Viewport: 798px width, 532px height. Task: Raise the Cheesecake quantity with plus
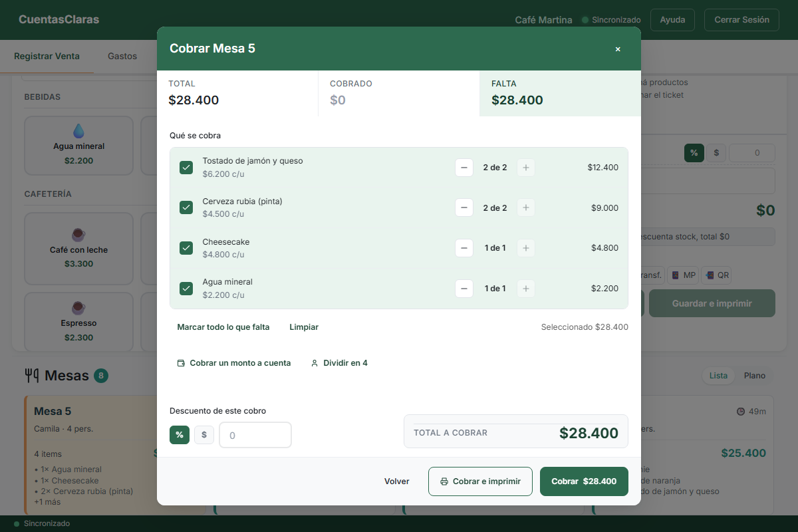526,248
